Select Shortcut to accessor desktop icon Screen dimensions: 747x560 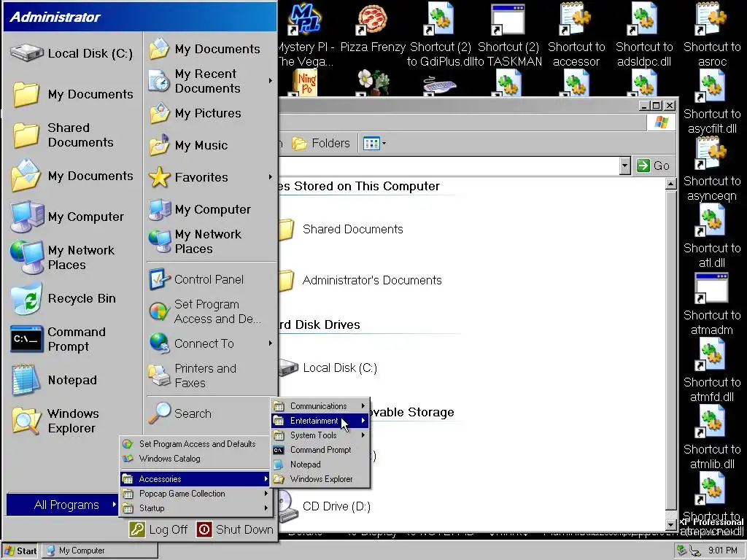click(576, 34)
